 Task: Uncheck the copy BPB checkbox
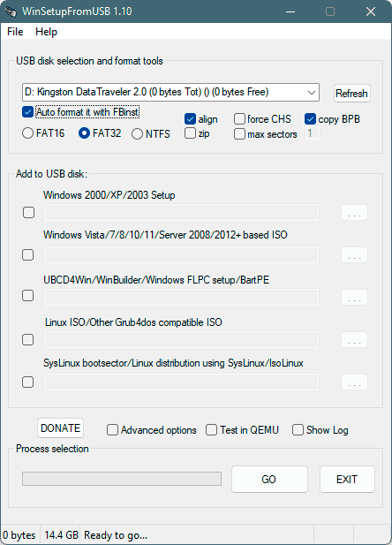click(310, 119)
